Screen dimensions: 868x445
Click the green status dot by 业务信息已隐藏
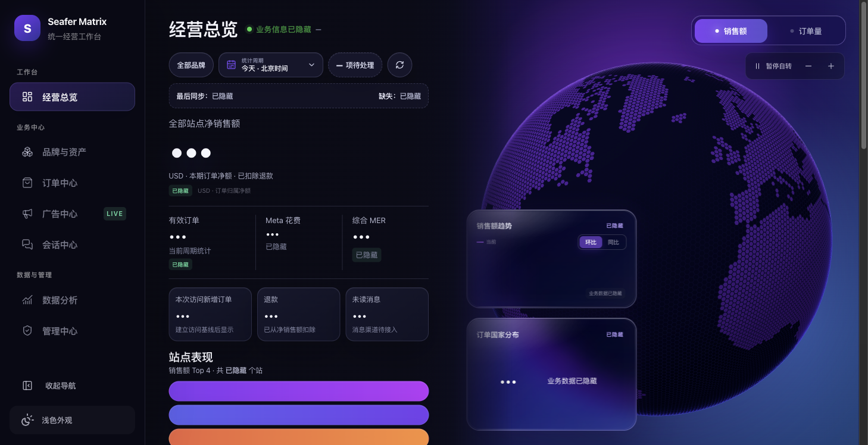(x=249, y=29)
